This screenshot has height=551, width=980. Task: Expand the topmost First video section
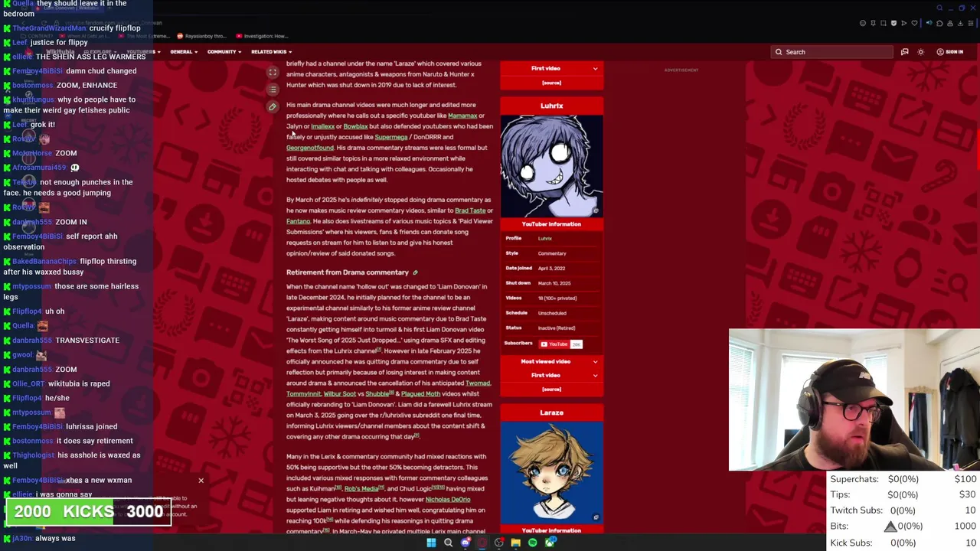point(551,68)
